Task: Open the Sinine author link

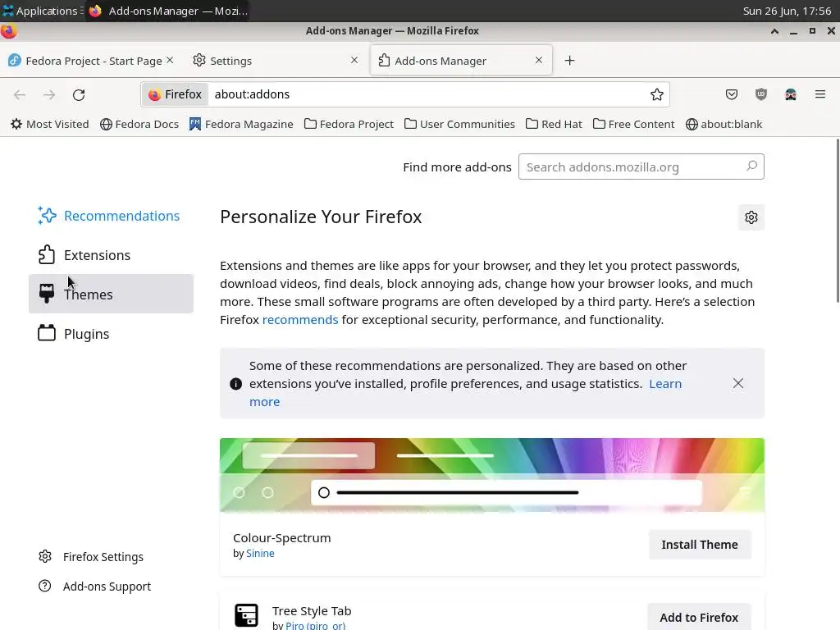Action: click(260, 554)
